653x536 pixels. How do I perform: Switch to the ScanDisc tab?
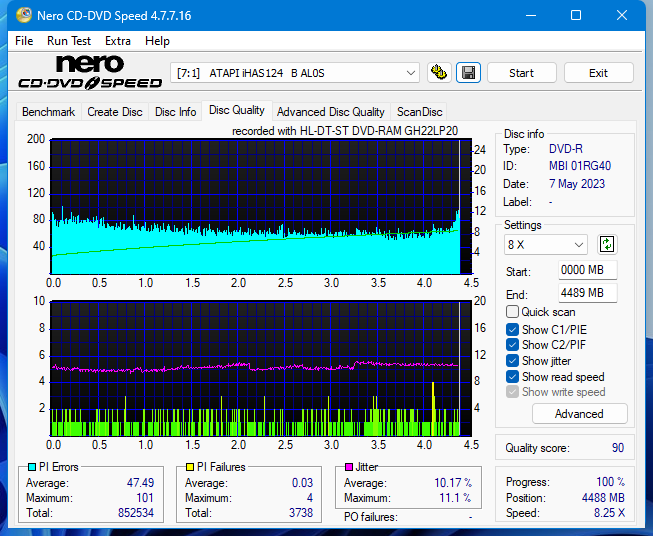pos(419,112)
